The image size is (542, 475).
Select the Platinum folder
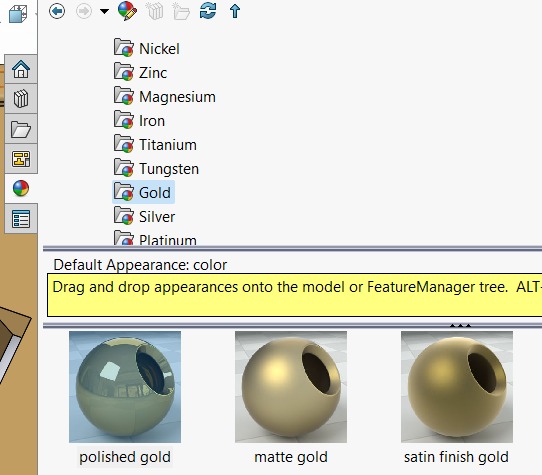coord(155,239)
